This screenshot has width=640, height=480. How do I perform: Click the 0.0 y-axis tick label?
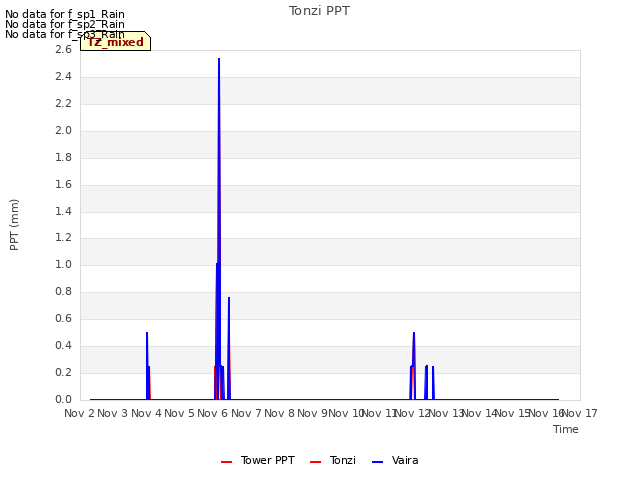click(63, 399)
